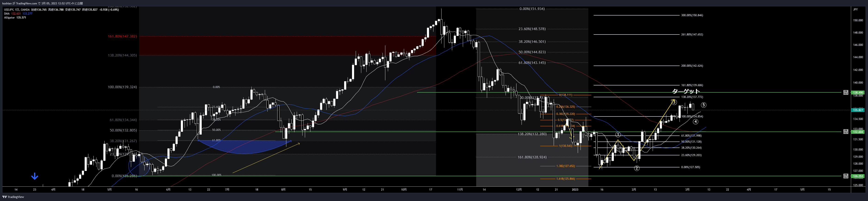The height and width of the screenshot is (201, 868).
Task: Click the green 132.604 price label
Action: pyautogui.click(x=858, y=132)
